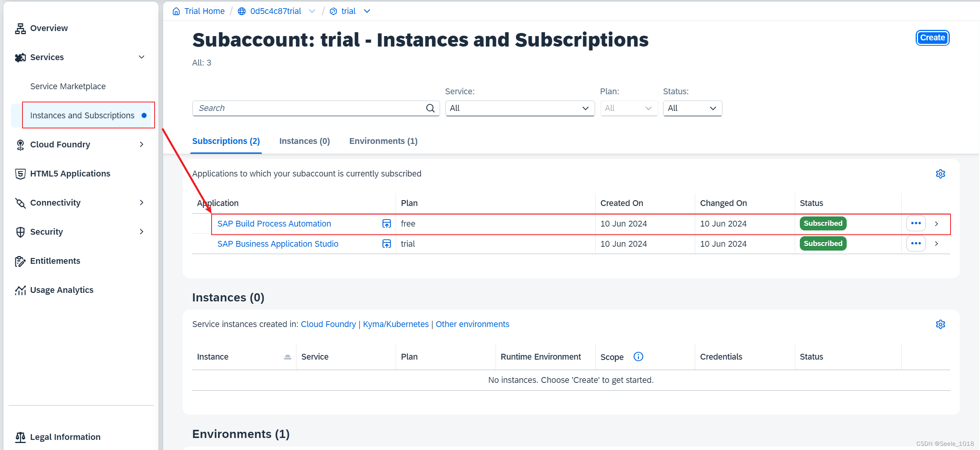Expand the Connectivity submenu
This screenshot has width=980, height=450.
click(x=142, y=203)
